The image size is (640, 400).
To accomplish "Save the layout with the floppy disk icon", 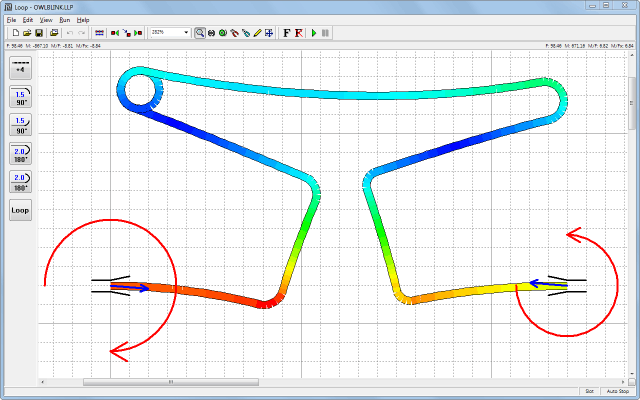I will pyautogui.click(x=39, y=33).
